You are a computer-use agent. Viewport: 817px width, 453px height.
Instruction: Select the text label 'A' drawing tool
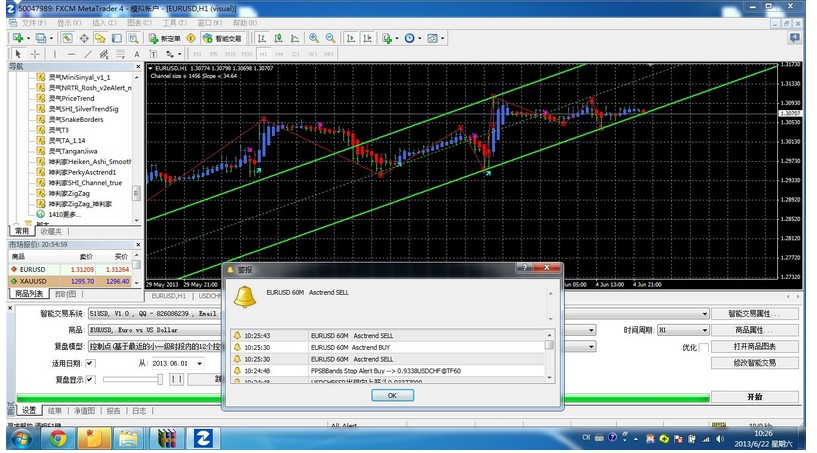135,54
